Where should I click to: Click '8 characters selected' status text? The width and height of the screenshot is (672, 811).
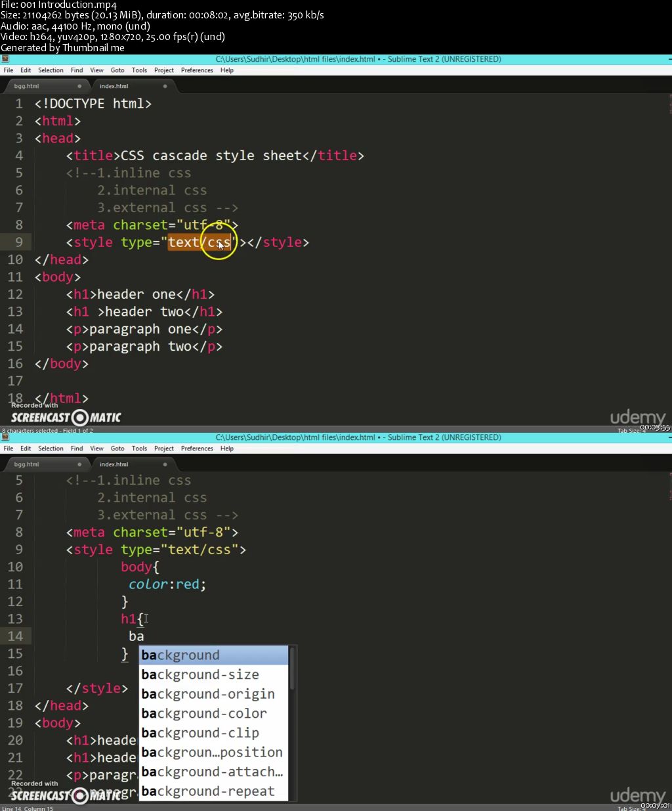(47, 431)
